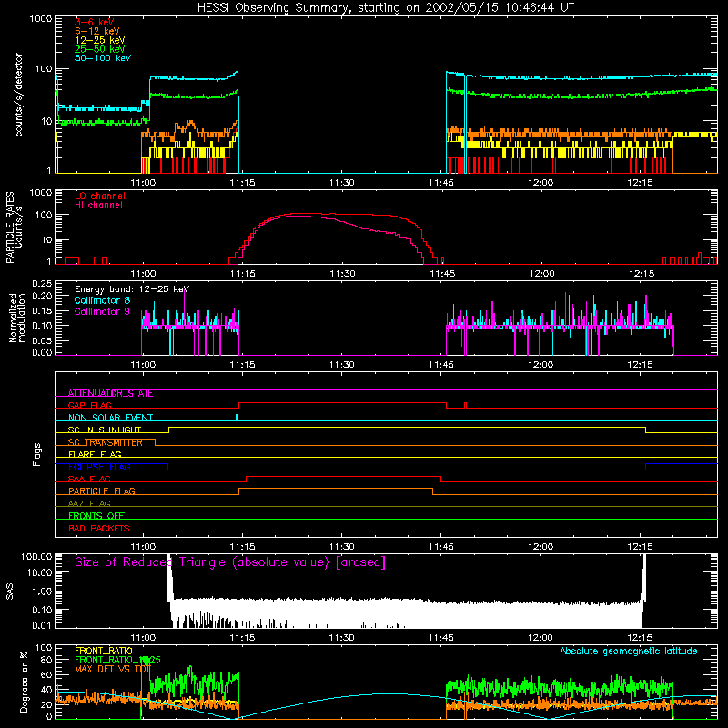Click the Size of Reduced Triangle label
Viewport: 728px width, 728px height.
[x=230, y=562]
